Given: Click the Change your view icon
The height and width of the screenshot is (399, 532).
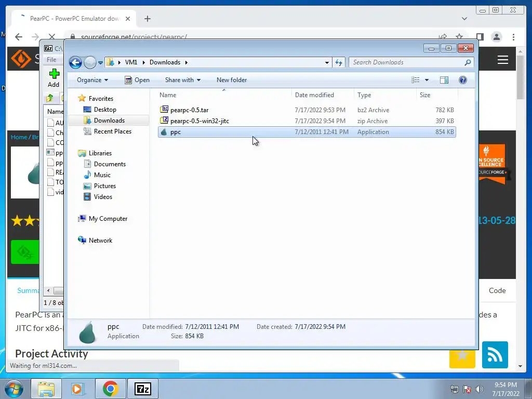Looking at the screenshot, I should [x=415, y=80].
